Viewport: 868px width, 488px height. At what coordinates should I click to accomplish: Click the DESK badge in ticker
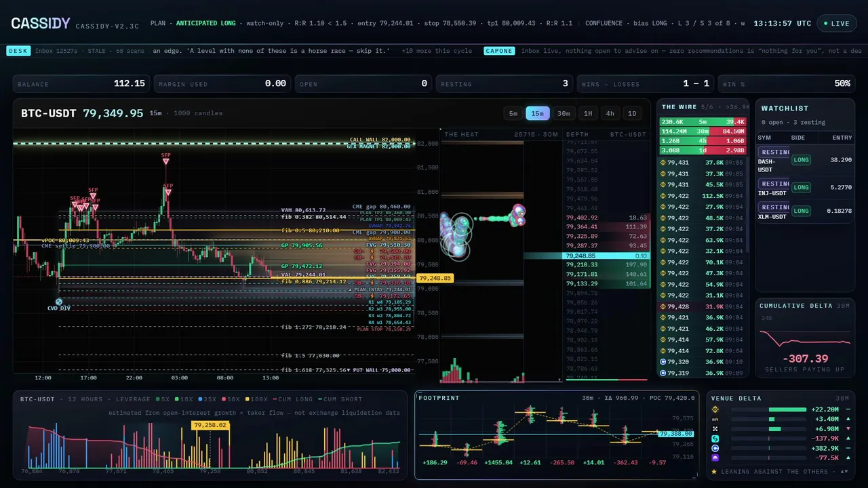point(18,51)
